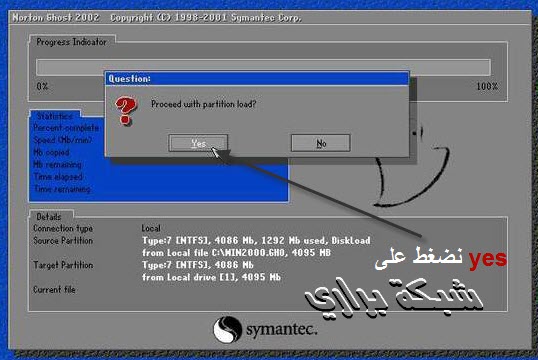Click the Progress Indicator label
Screen dimensions: 538x360
pos(71,42)
